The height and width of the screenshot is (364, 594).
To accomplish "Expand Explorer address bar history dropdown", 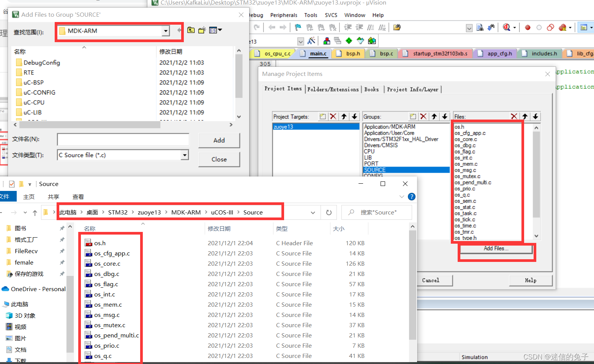I will point(313,213).
